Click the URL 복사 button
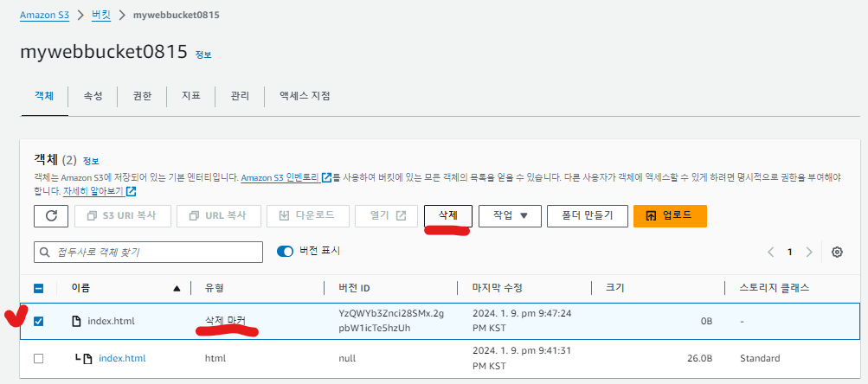 (219, 216)
